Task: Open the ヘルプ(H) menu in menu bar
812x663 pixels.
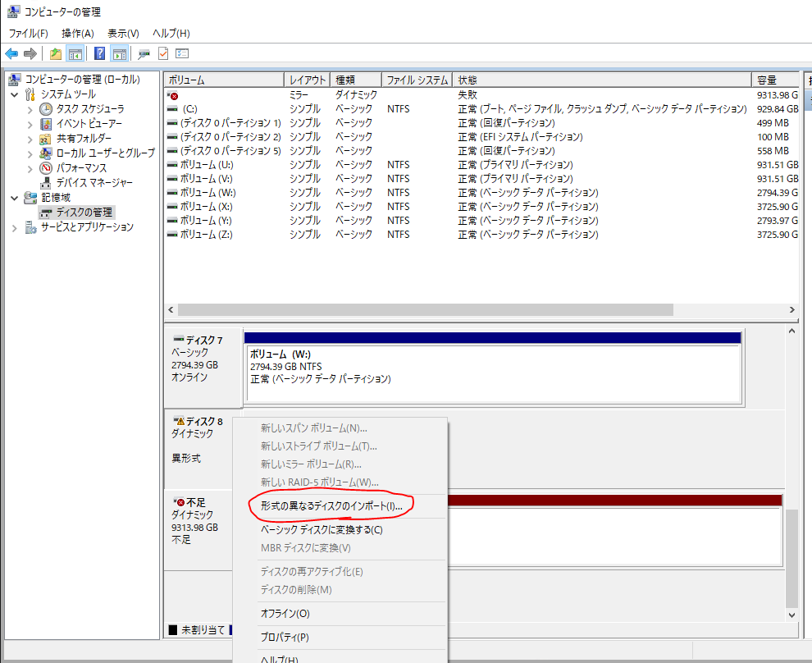Action: pos(171,34)
